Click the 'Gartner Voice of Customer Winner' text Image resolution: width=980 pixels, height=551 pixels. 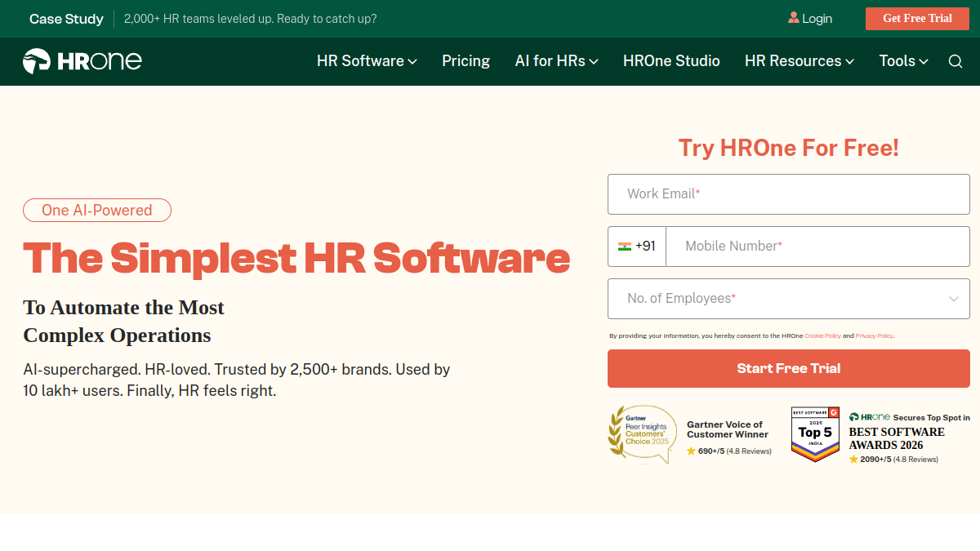tap(728, 429)
